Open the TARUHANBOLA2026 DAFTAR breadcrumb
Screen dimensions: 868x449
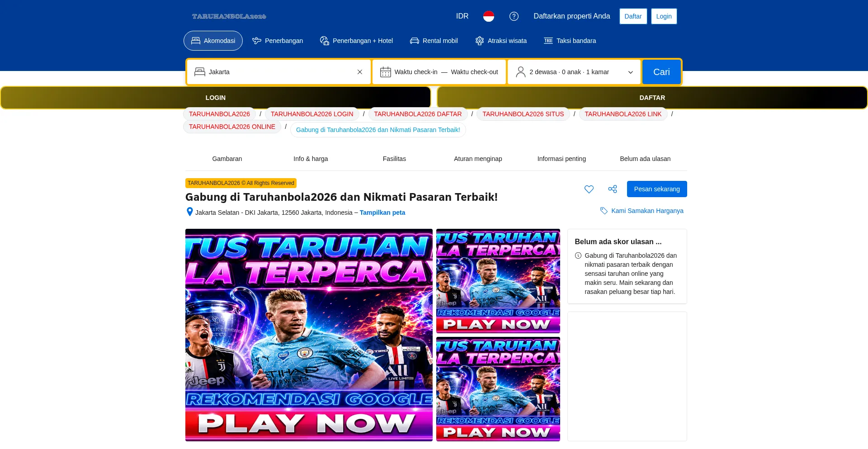(418, 114)
